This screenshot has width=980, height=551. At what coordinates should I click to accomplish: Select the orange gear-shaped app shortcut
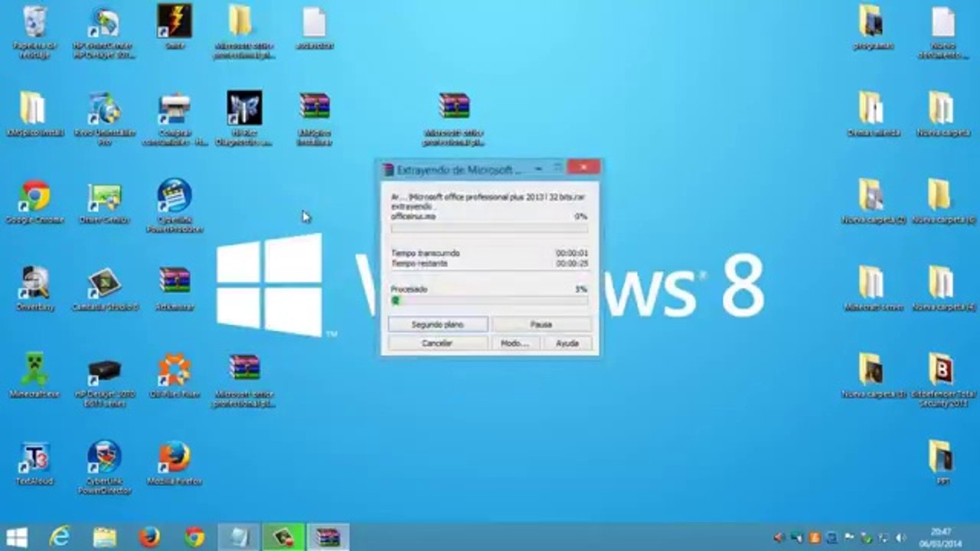(x=175, y=375)
